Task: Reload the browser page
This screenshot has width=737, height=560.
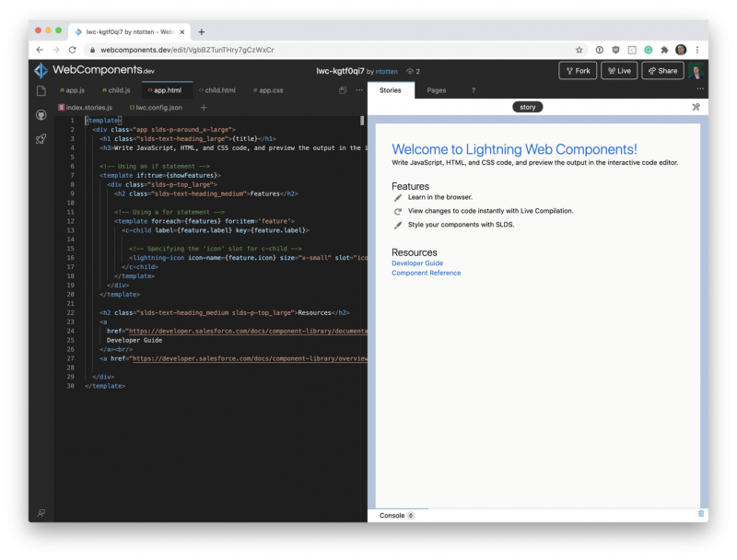Action: click(x=73, y=50)
